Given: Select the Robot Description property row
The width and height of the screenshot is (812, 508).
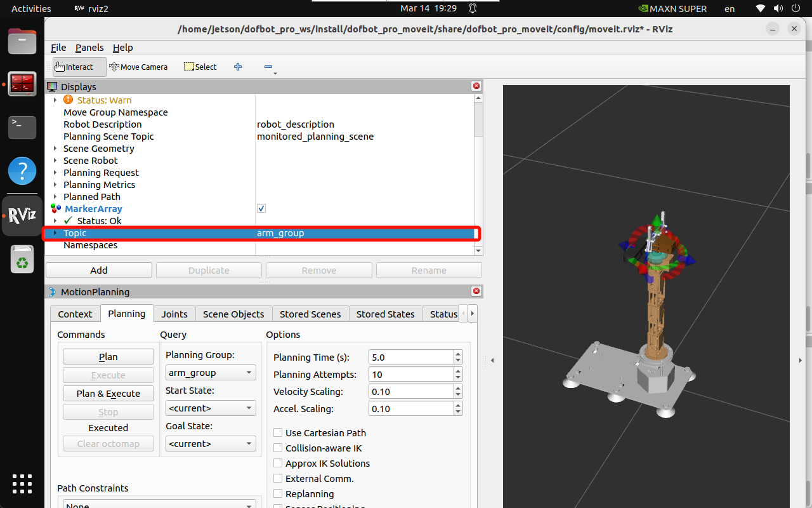Looking at the screenshot, I should [x=259, y=124].
